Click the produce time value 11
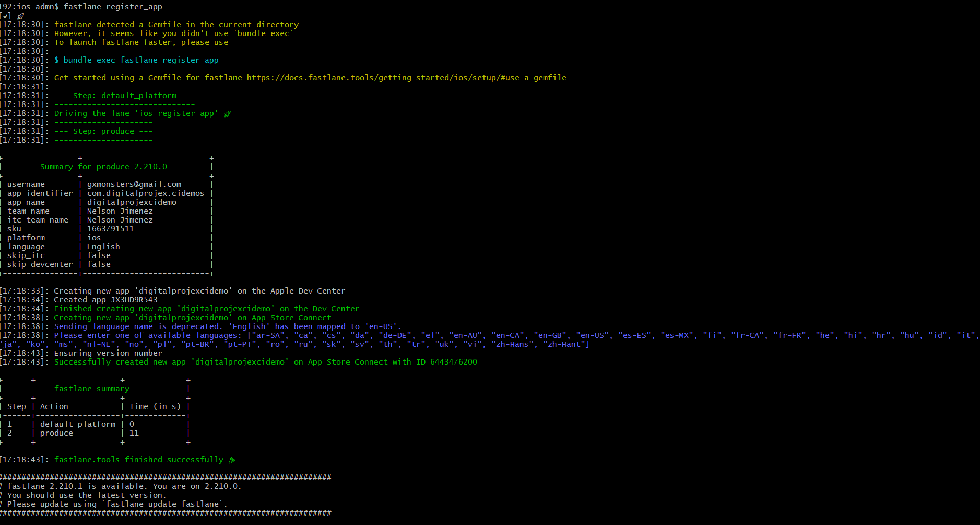The height and width of the screenshot is (525, 980). pos(134,433)
